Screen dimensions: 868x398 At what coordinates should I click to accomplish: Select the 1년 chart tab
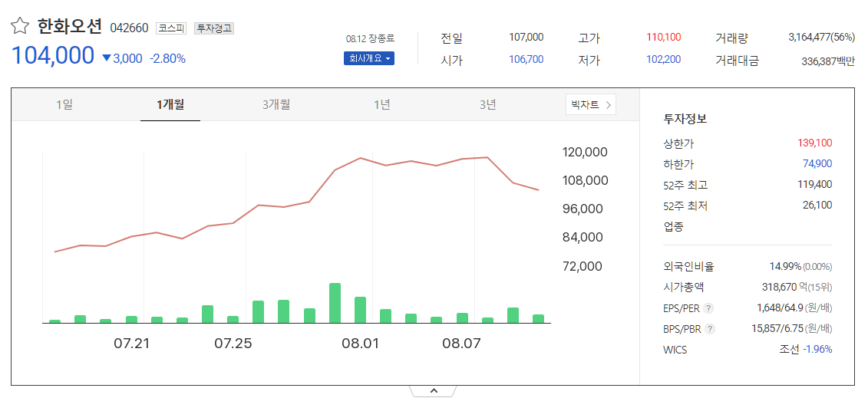(x=382, y=104)
